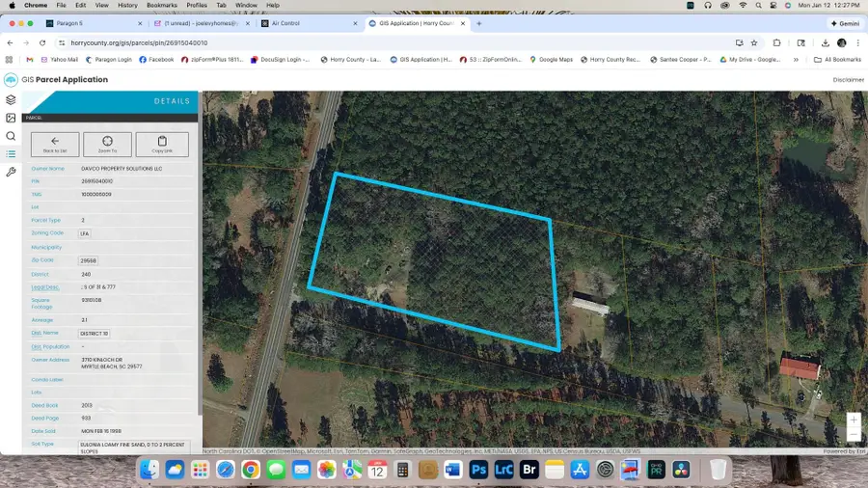Screen dimensions: 868x488
Task: Open the Profiles menu
Action: coord(197,5)
